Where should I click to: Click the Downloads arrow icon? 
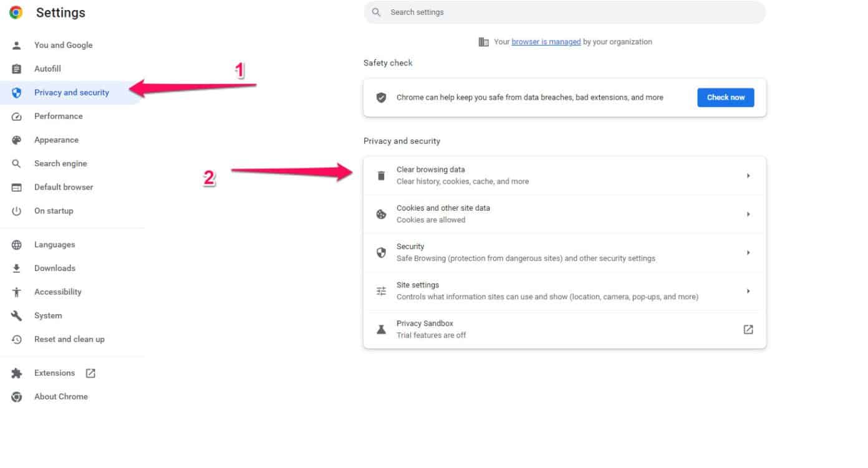point(16,268)
